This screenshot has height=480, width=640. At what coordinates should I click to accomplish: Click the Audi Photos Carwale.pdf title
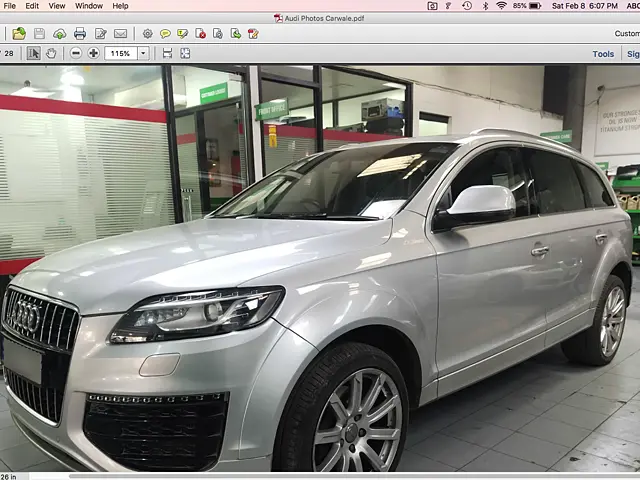[x=324, y=18]
